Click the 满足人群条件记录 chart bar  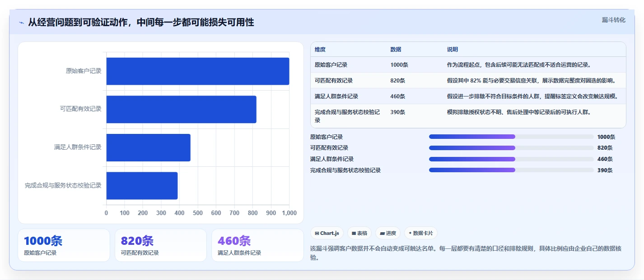[x=149, y=147]
